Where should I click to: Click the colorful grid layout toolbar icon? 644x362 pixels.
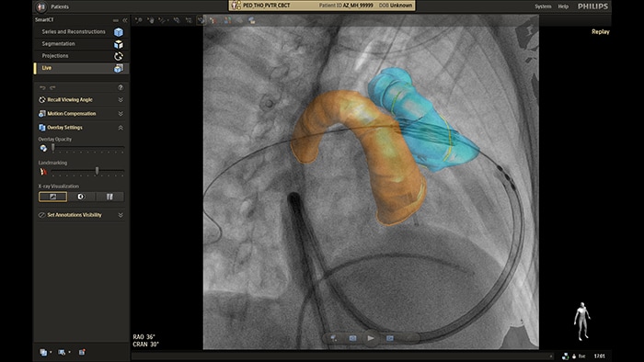coord(227,20)
